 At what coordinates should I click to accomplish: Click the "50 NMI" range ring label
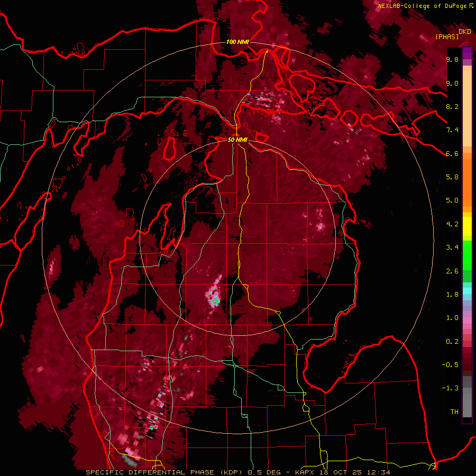point(237,140)
